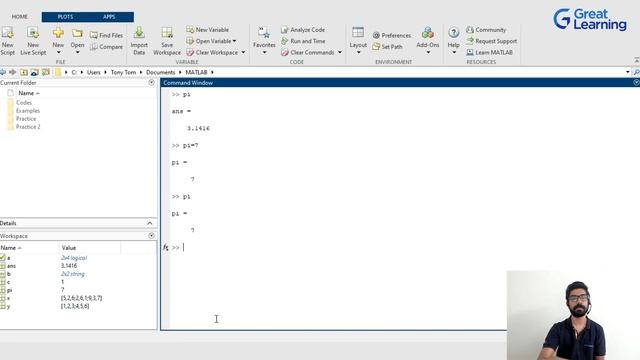Expand the Open button dropdown arrow

pyautogui.click(x=78, y=53)
